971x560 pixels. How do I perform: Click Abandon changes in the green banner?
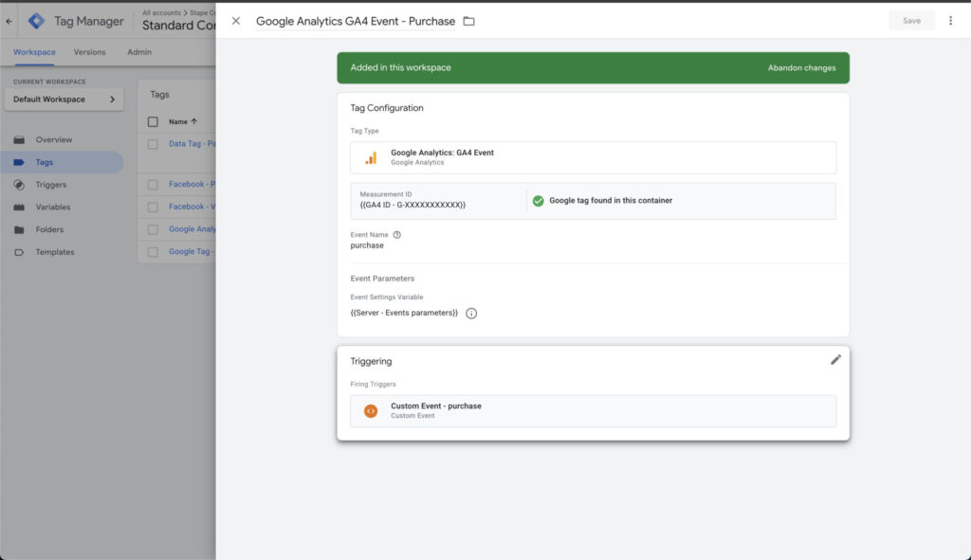click(x=801, y=68)
